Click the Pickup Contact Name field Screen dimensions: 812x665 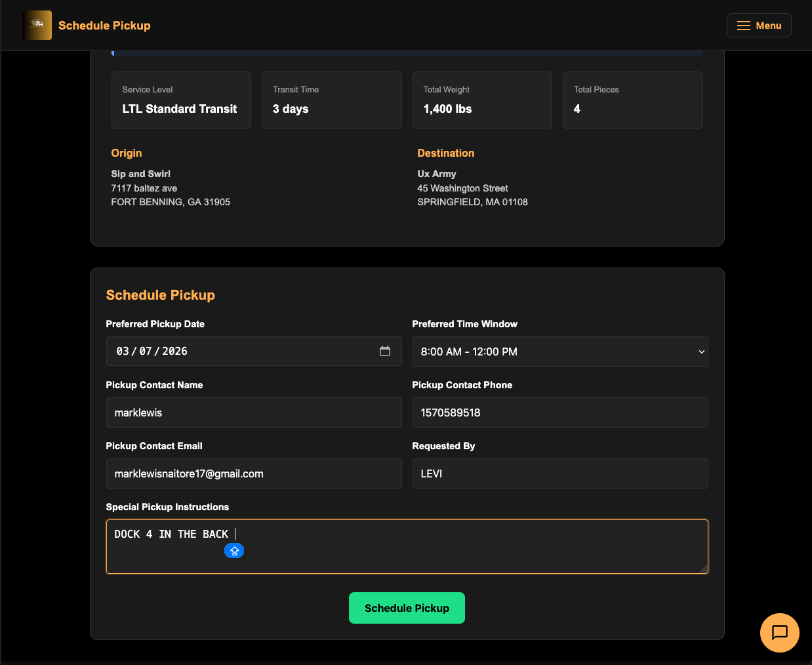click(253, 413)
